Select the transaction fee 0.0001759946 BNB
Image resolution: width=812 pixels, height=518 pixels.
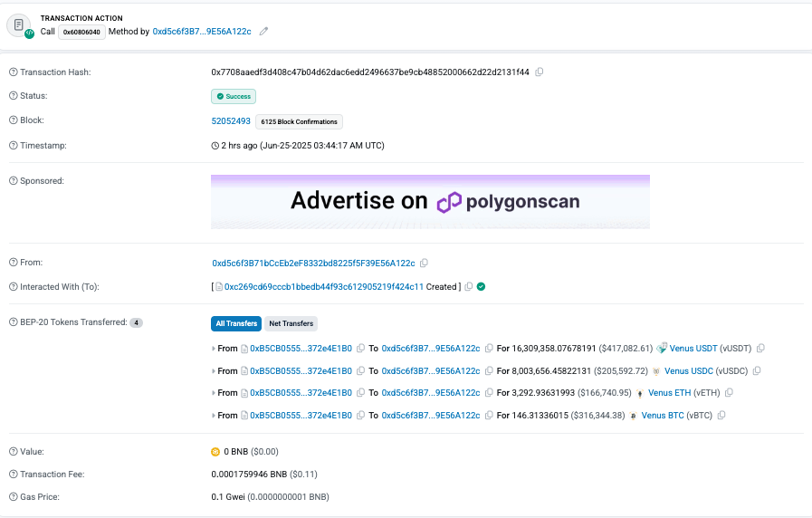[249, 474]
